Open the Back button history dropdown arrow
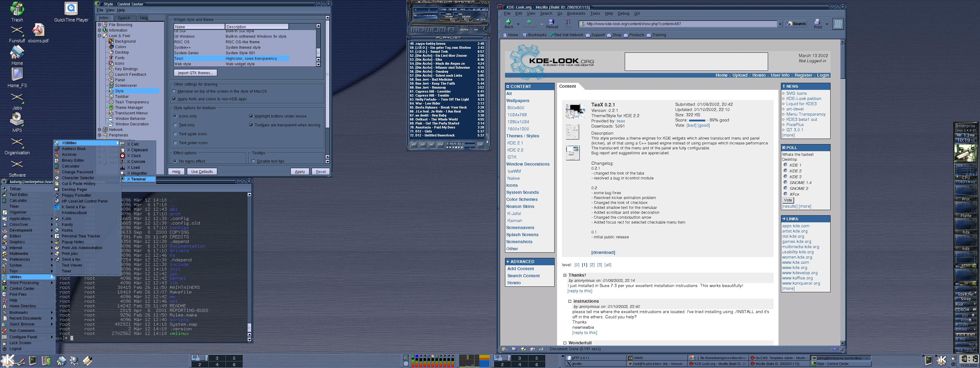The height and width of the screenshot is (368, 980). [x=518, y=24]
